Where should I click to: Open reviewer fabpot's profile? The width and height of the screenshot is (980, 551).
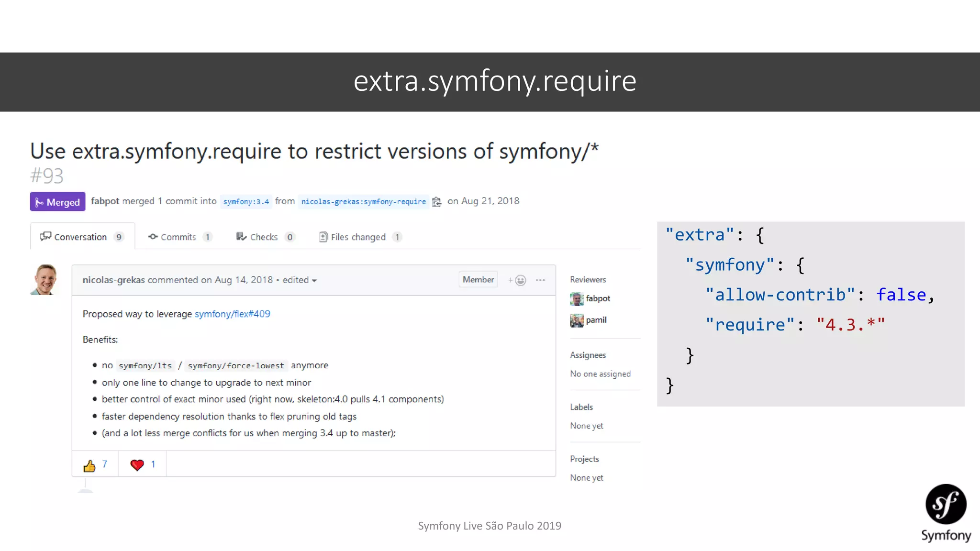click(598, 298)
